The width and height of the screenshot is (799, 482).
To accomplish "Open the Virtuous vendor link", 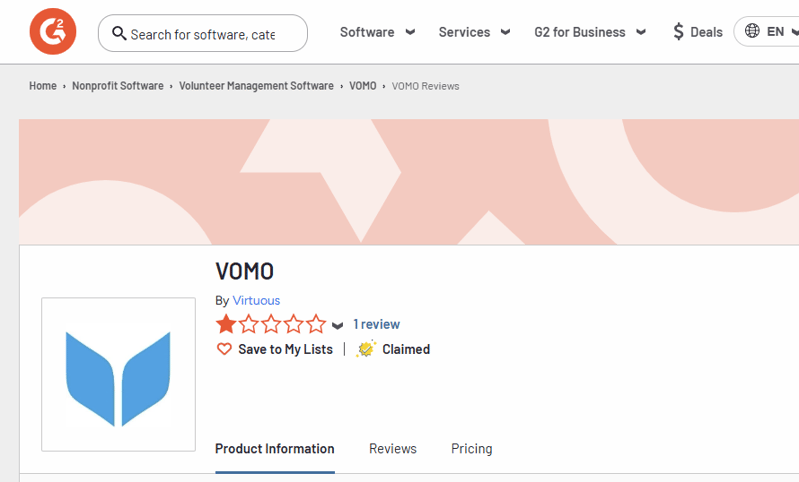I will [256, 300].
